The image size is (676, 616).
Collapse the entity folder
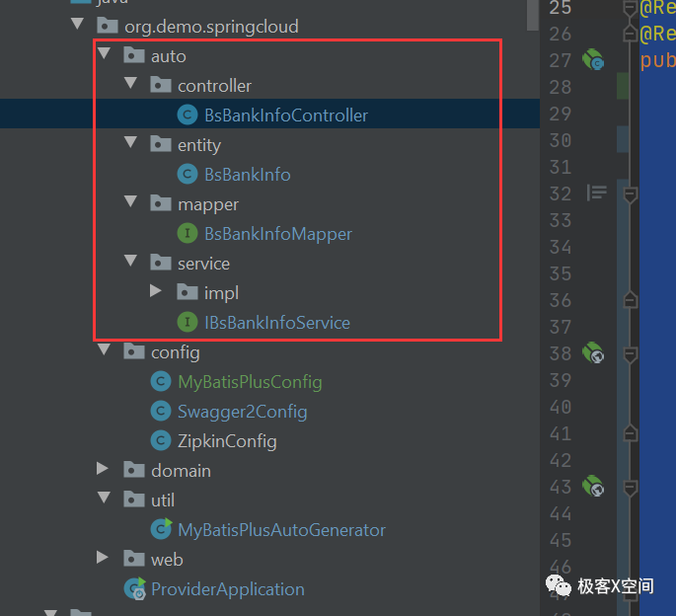pos(130,142)
